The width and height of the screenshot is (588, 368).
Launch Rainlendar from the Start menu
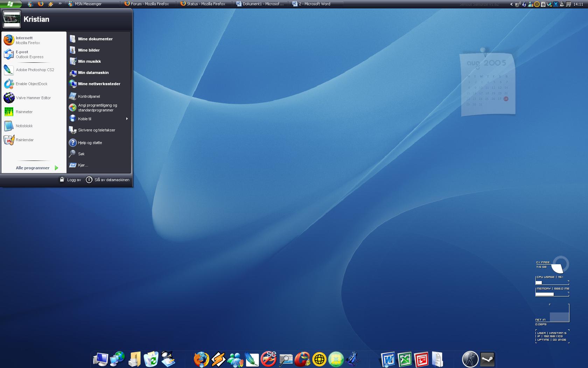pyautogui.click(x=34, y=140)
